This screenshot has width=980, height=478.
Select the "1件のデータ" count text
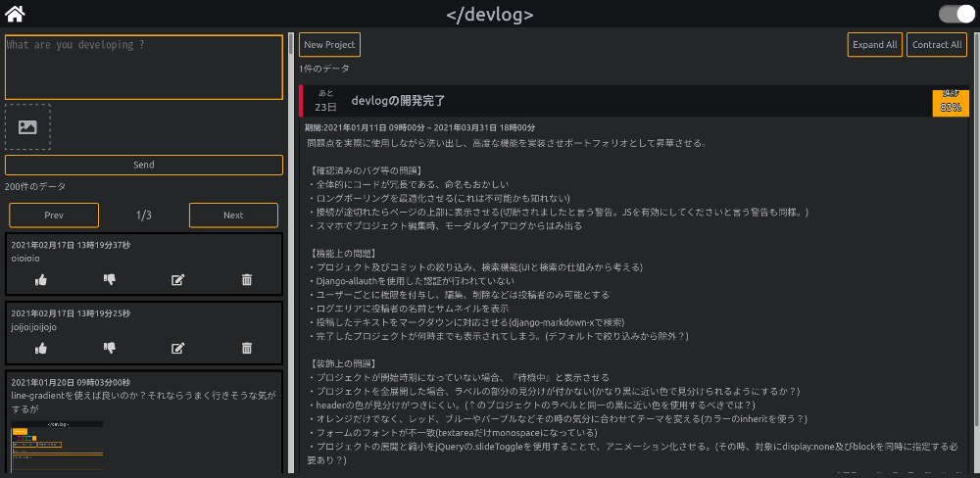(324, 69)
